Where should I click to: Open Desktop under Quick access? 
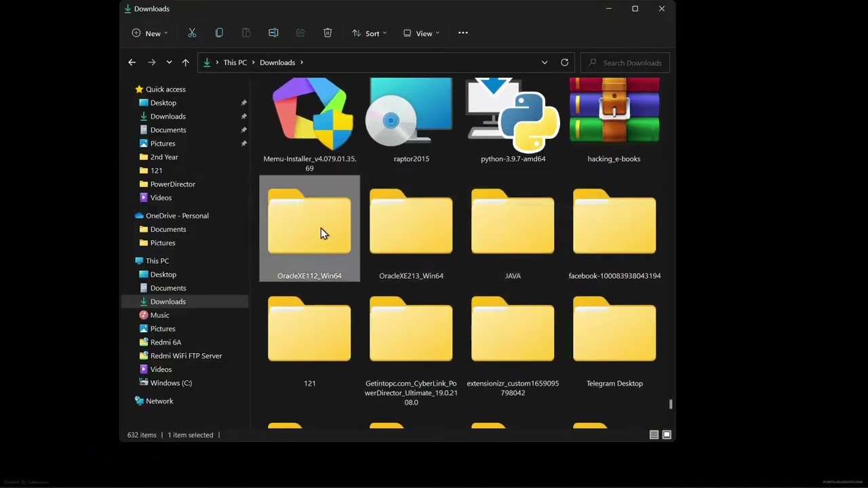click(x=163, y=103)
